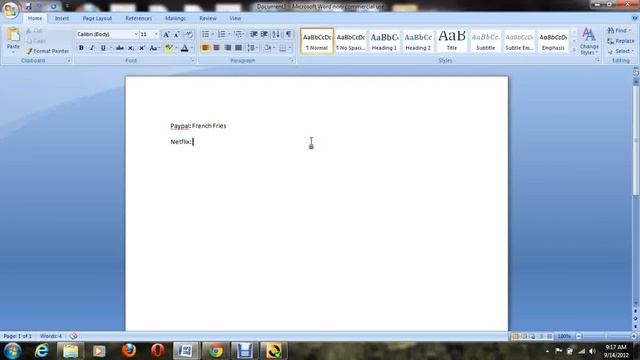The width and height of the screenshot is (640, 360).
Task: Open the Insert ribbon tab
Action: 62,18
